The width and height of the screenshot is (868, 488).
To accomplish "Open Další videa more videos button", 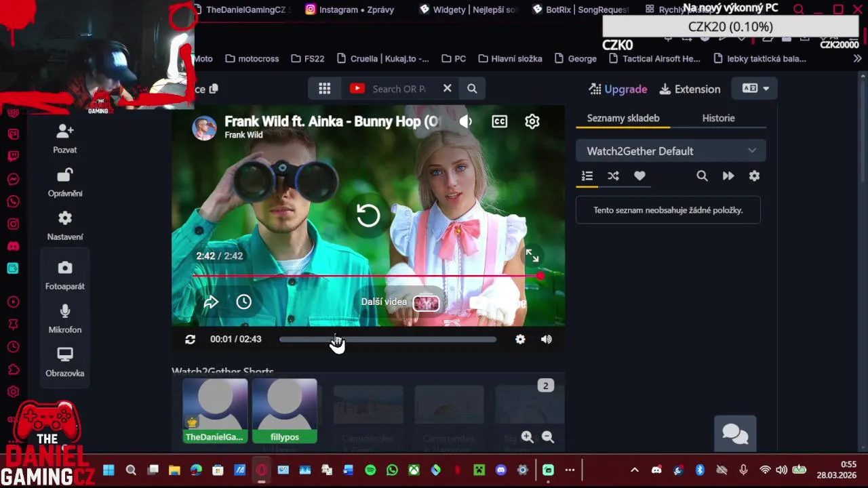I will 401,302.
